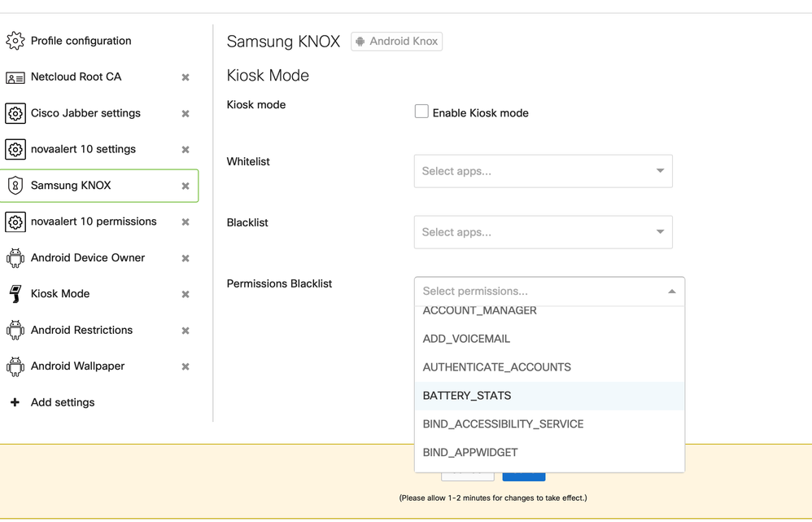
Task: Go to Cisco Jabber settings
Action: pos(85,113)
